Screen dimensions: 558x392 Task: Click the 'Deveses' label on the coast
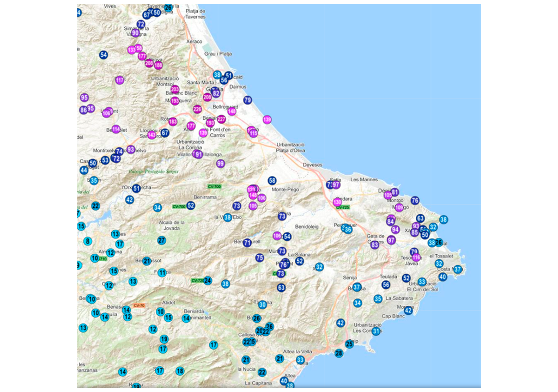[312, 165]
